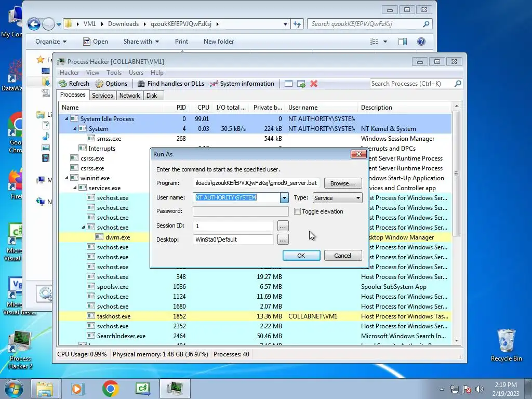Click the Process Hacker 2 desktop shortcut
Viewport: 532px width, 399px height.
point(20,350)
